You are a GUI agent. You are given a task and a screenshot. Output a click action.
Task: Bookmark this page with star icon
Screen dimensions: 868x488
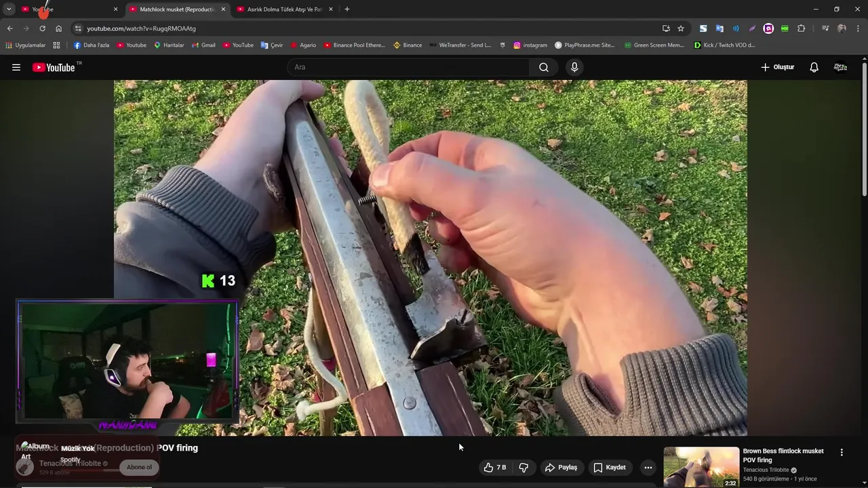[681, 28]
